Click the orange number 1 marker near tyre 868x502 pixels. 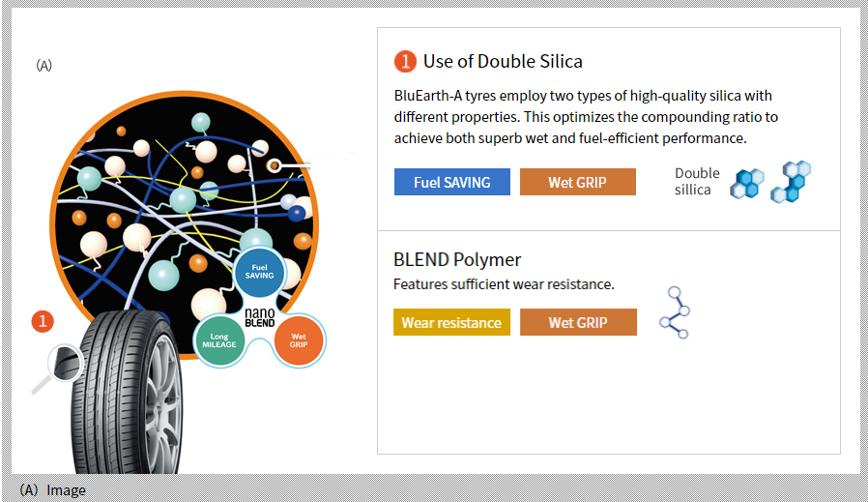[x=43, y=321]
